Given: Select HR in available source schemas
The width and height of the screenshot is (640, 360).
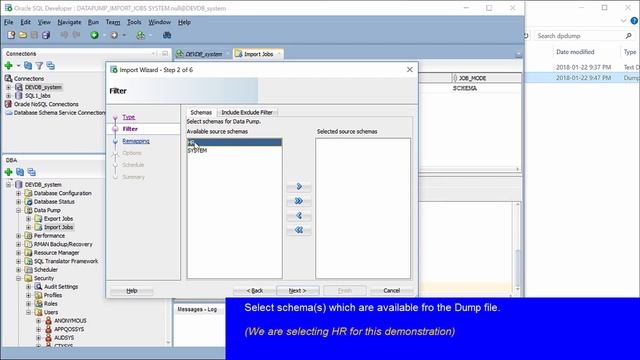Looking at the screenshot, I should [234, 142].
